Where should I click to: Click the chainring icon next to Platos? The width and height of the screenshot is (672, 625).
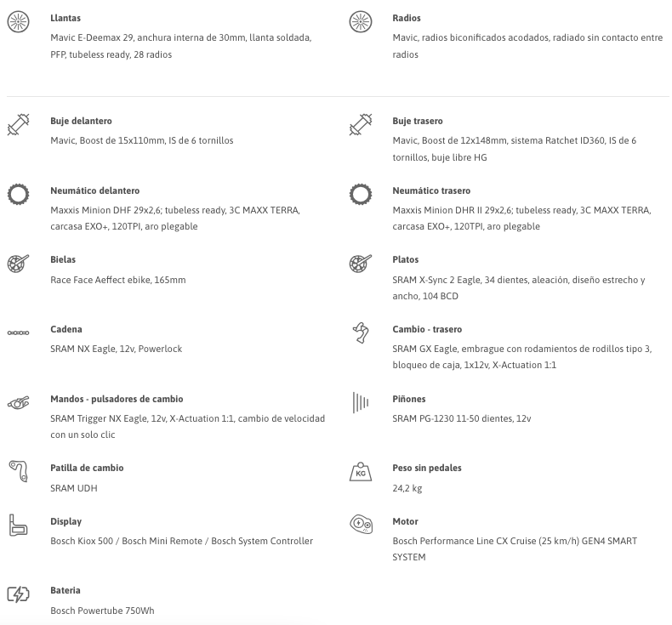tap(361, 264)
